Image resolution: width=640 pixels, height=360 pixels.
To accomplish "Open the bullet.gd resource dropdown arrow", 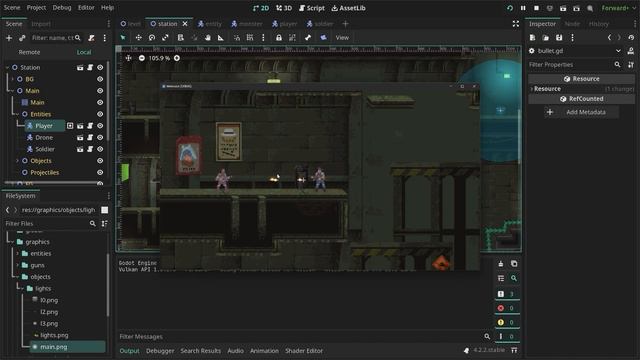I will tap(618, 51).
